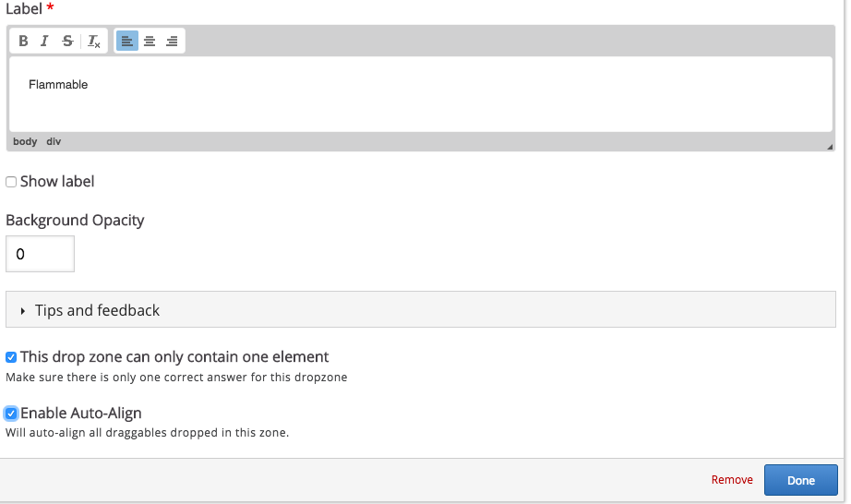
Task: Click the Tips and feedback disclosure triangle
Action: pos(22,311)
